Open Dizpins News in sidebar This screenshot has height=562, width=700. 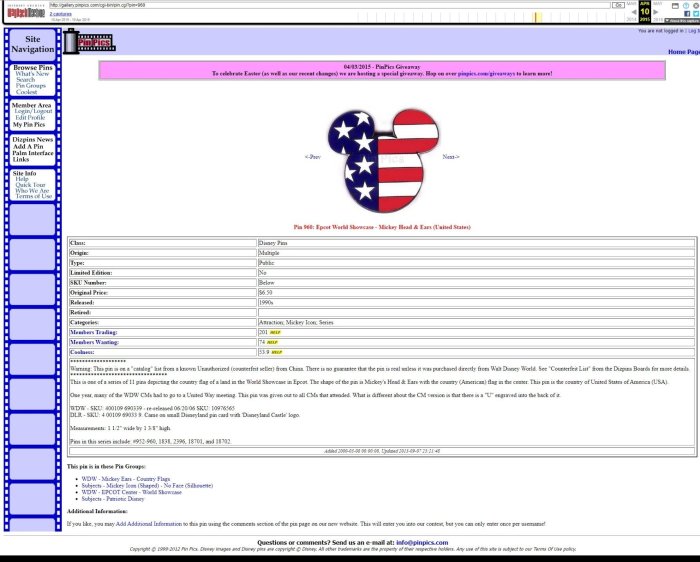pos(33,139)
